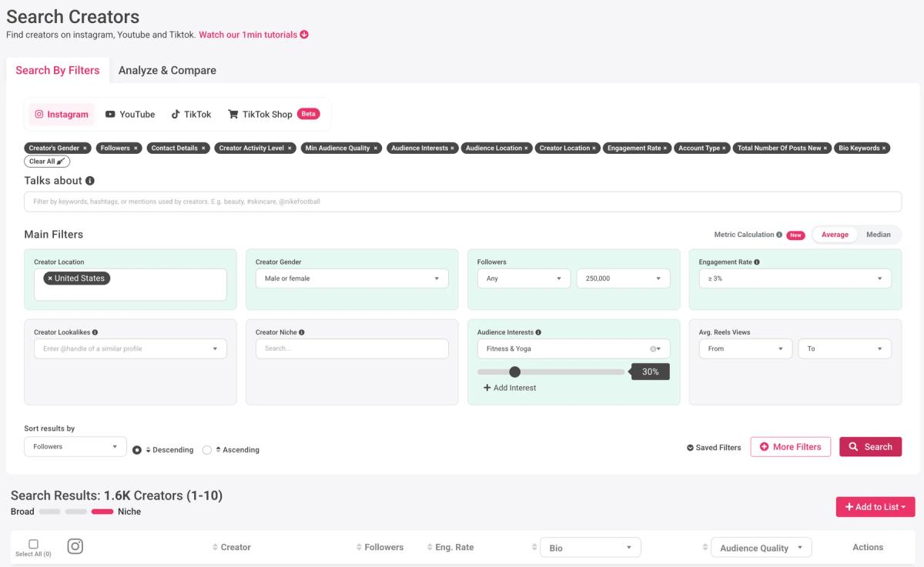Image resolution: width=924 pixels, height=567 pixels.
Task: Open the Analyze & Compare tab
Action: tap(167, 70)
